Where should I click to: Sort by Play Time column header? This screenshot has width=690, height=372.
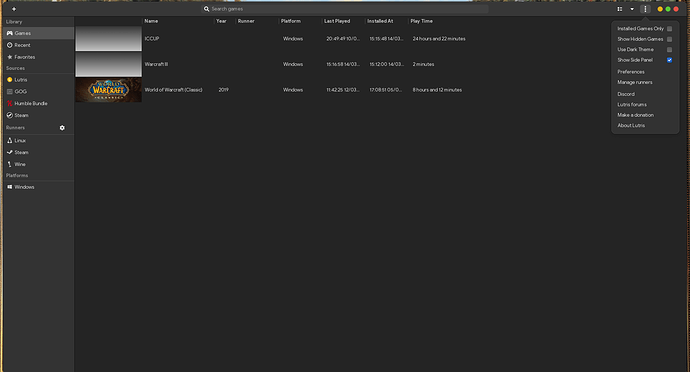(422, 21)
